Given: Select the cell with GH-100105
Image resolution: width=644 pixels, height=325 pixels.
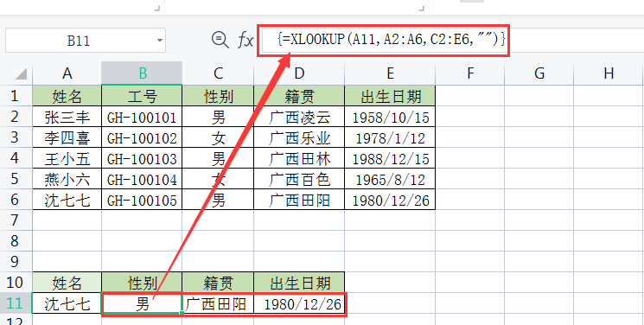Looking at the screenshot, I should pos(142,200).
